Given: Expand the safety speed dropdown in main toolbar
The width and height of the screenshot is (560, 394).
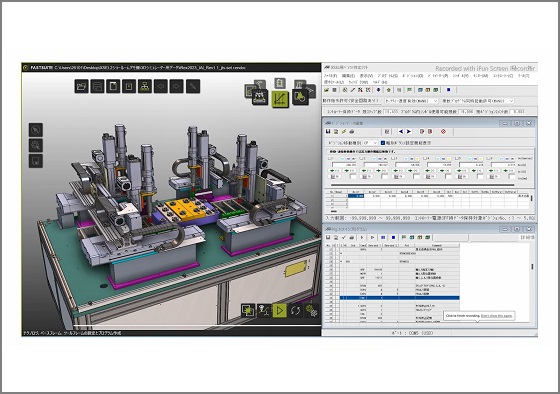Looking at the screenshot, I should pyautogui.click(x=411, y=101).
